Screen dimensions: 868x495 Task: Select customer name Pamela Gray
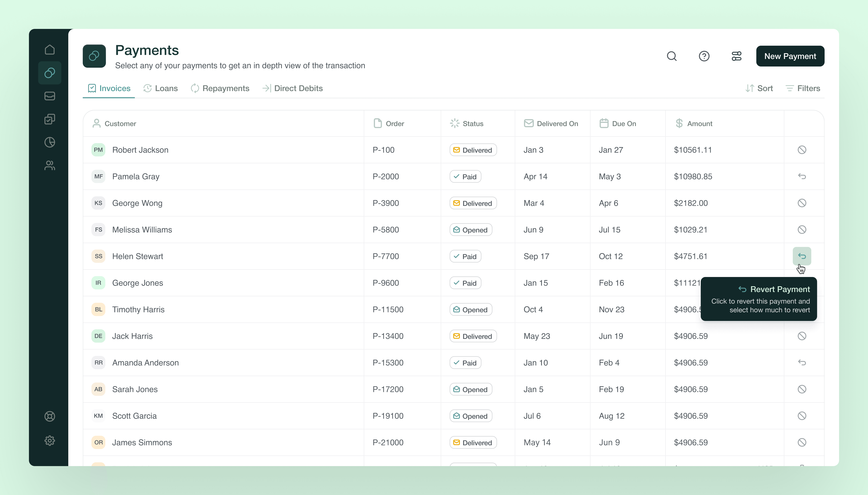tap(136, 177)
